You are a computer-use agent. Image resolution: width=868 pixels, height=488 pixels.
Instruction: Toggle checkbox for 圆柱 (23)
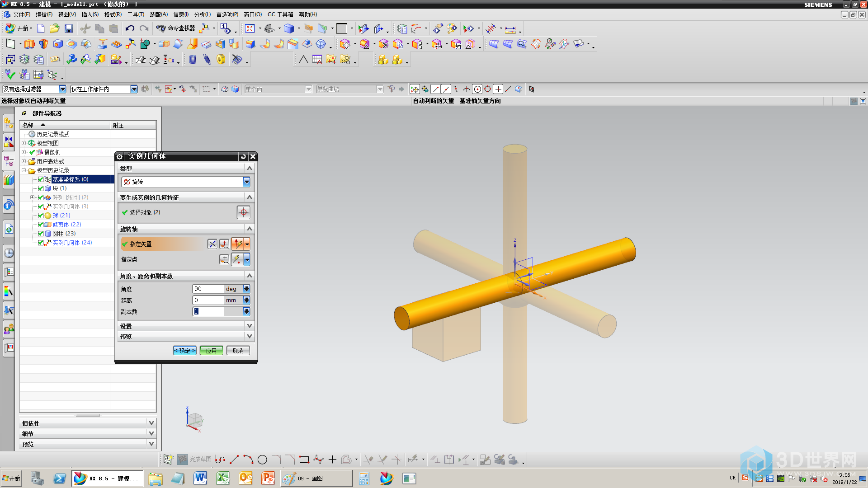[41, 234]
